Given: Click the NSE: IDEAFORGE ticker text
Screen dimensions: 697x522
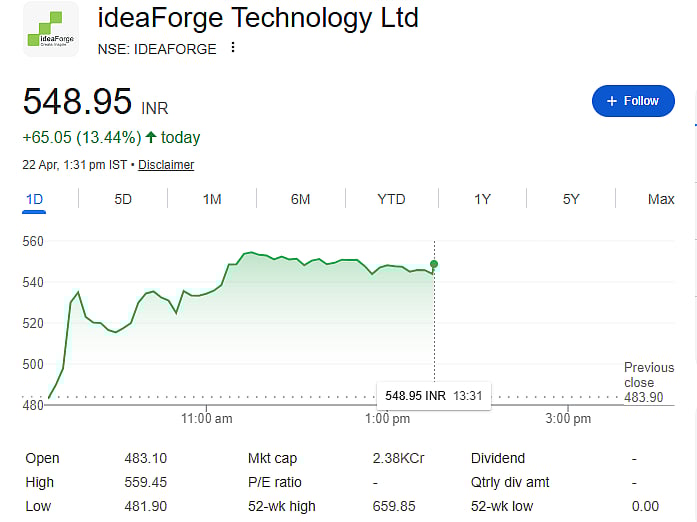Looking at the screenshot, I should coord(157,49).
